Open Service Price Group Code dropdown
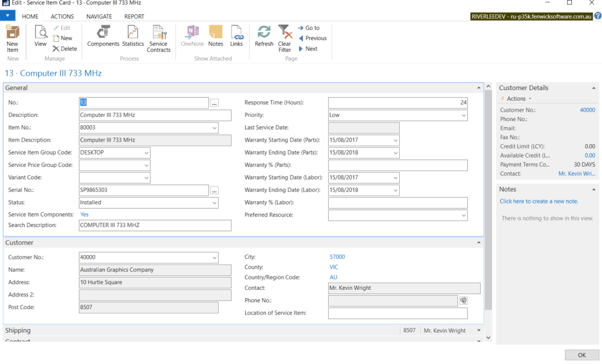 [x=146, y=165]
